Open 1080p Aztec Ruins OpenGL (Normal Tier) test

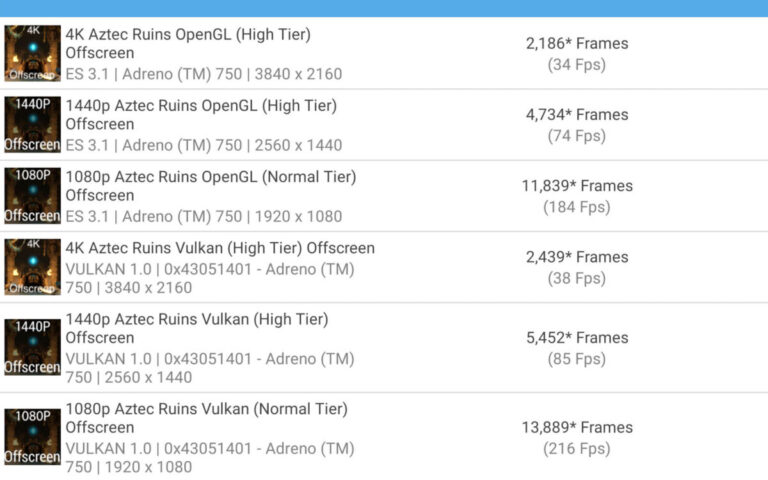210,177
